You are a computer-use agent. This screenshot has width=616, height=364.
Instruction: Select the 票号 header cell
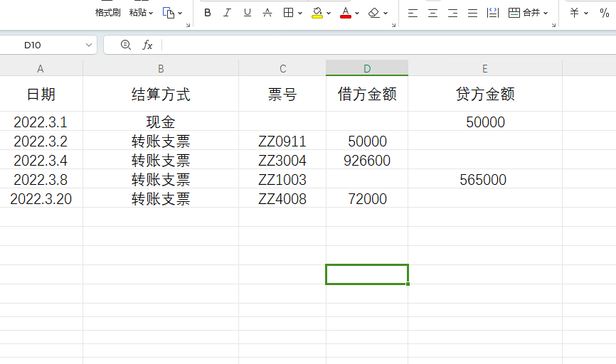(x=282, y=94)
